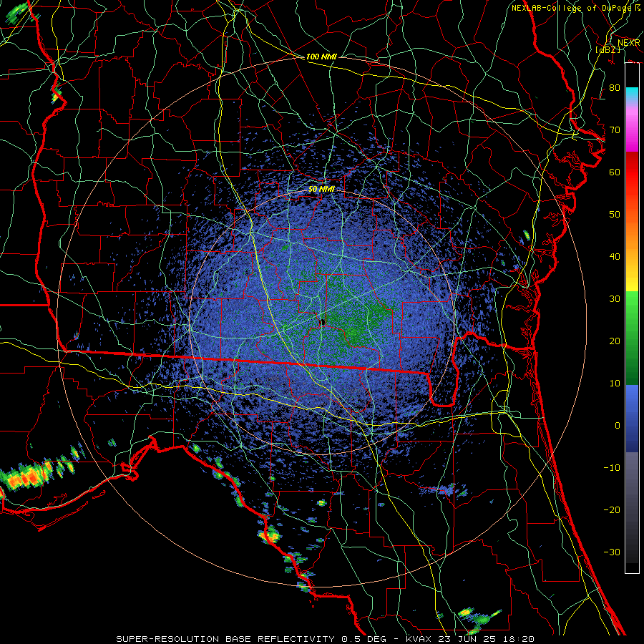Click the Super-Resolution Base Reflectivity caption
Viewport: 644px width, 644px height.
(x=326, y=639)
